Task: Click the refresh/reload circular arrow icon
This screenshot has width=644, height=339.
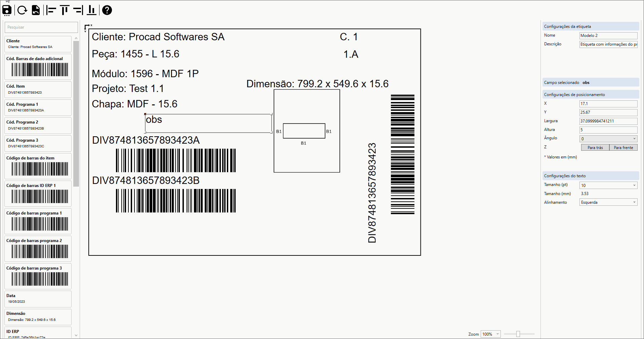Action: tap(22, 10)
